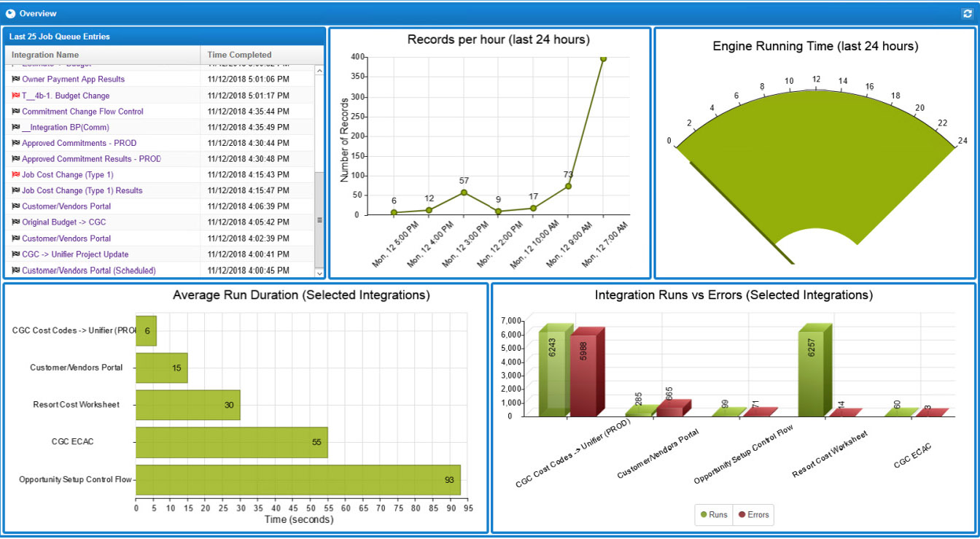Screen dimensions: 980x539
Task: Click the flag icon beside Owner Payment App Results
Action: tap(15, 80)
